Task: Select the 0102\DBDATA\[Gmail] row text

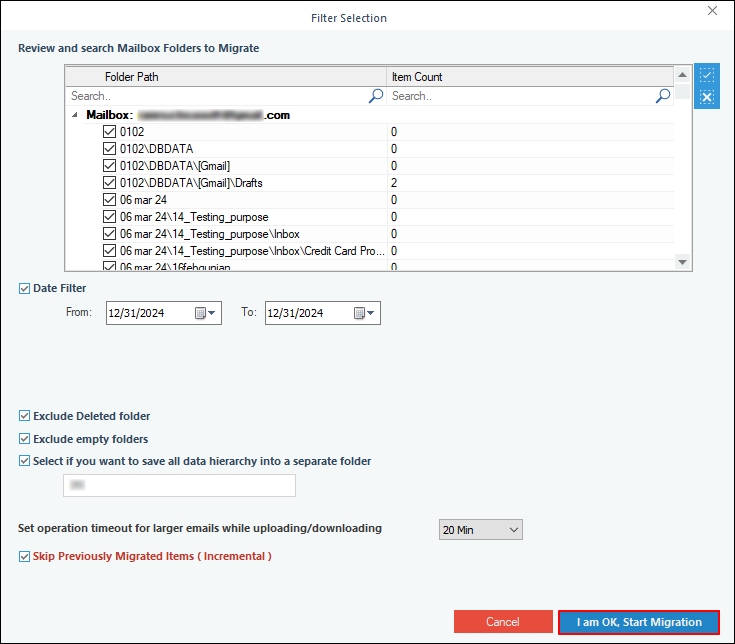Action: (x=175, y=166)
